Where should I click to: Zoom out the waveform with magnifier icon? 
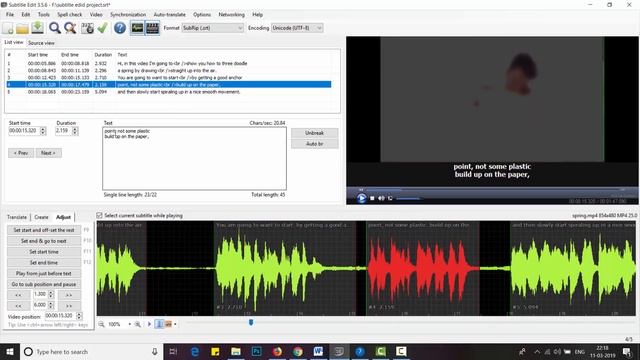tap(101, 324)
